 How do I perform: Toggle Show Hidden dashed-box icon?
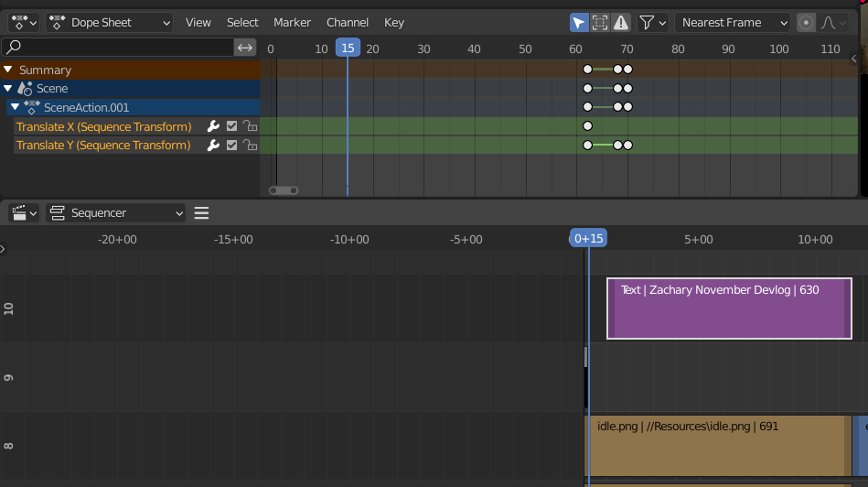[x=599, y=23]
